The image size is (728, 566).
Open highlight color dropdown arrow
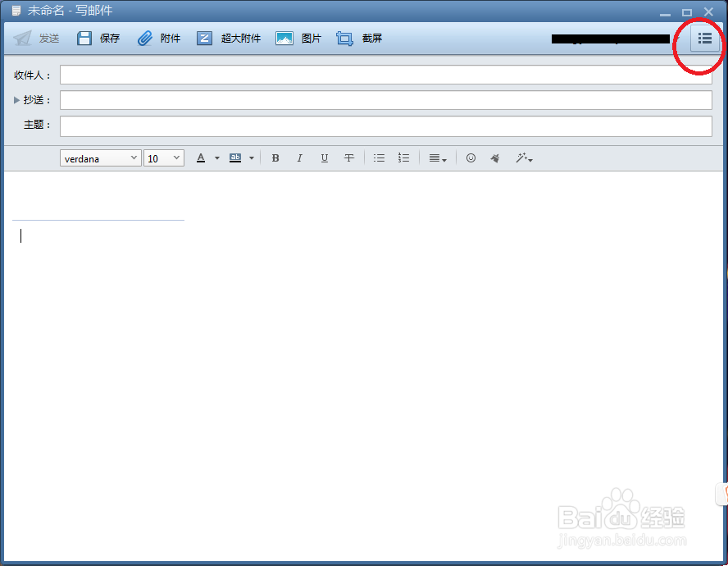pos(252,158)
